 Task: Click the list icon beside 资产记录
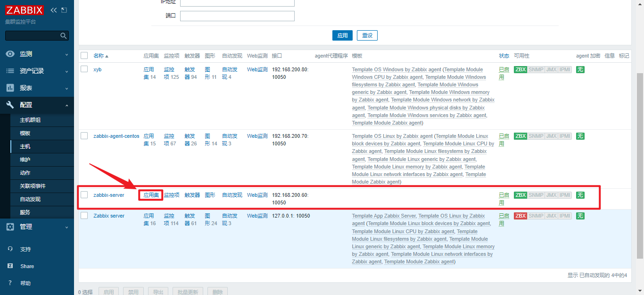coord(10,71)
